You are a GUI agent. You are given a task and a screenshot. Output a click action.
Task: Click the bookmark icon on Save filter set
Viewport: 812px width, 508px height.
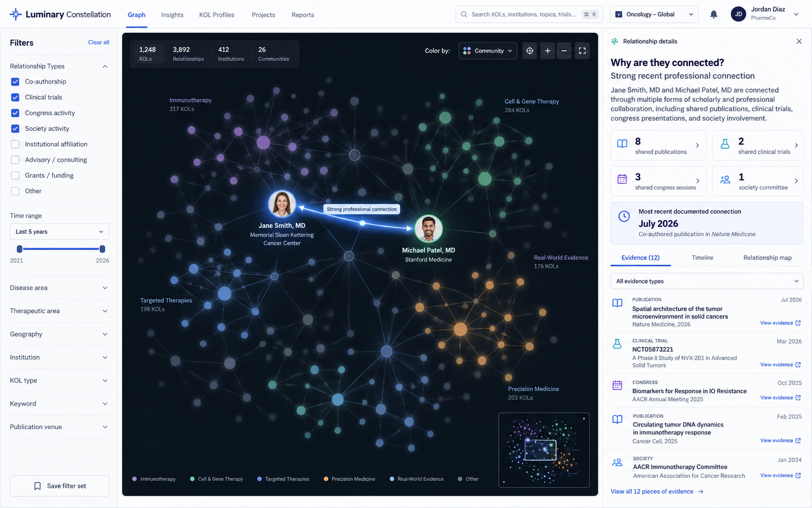(37, 486)
